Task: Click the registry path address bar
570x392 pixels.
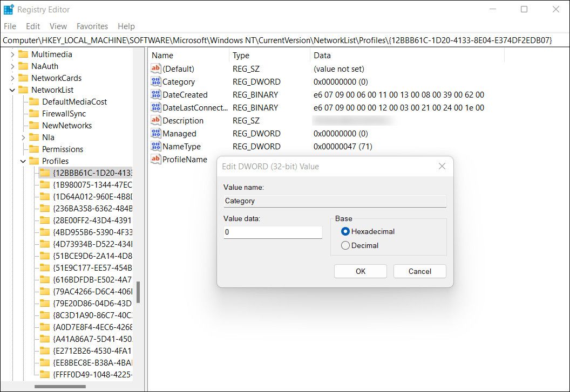Action: click(x=285, y=40)
